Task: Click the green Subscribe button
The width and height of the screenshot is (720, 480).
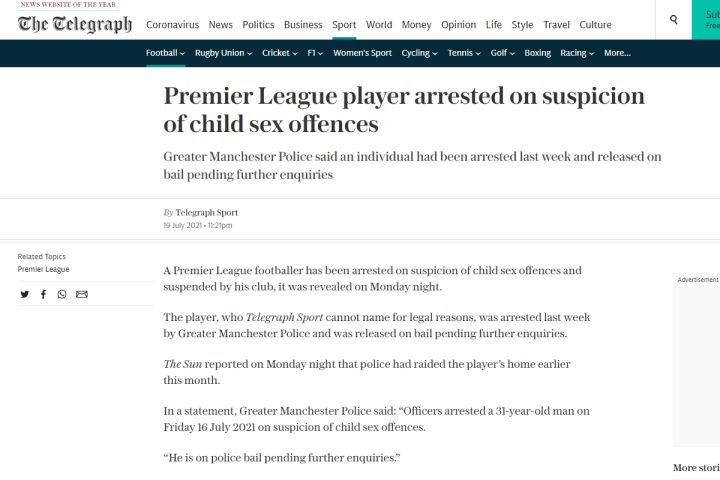Action: click(x=706, y=20)
